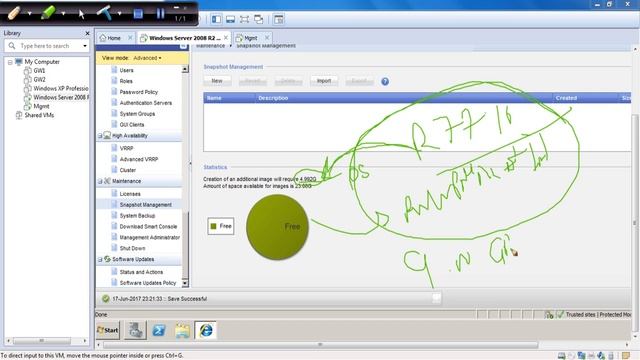Open Windows Explorer folder icon in taskbar
This screenshot has width=640, height=360.
(182, 330)
